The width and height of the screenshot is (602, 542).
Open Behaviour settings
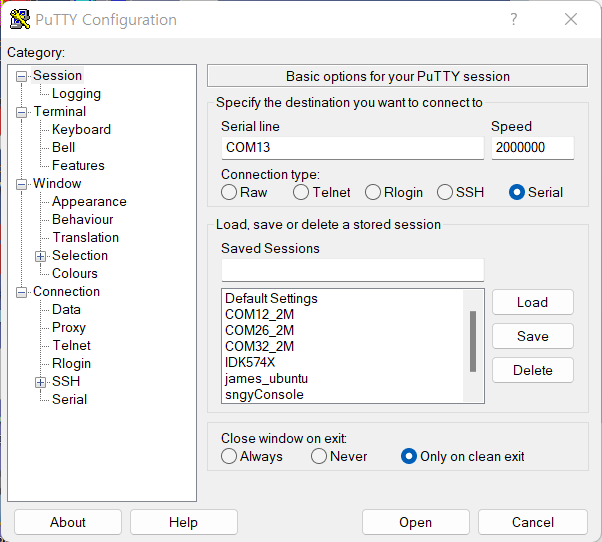pyautogui.click(x=83, y=220)
